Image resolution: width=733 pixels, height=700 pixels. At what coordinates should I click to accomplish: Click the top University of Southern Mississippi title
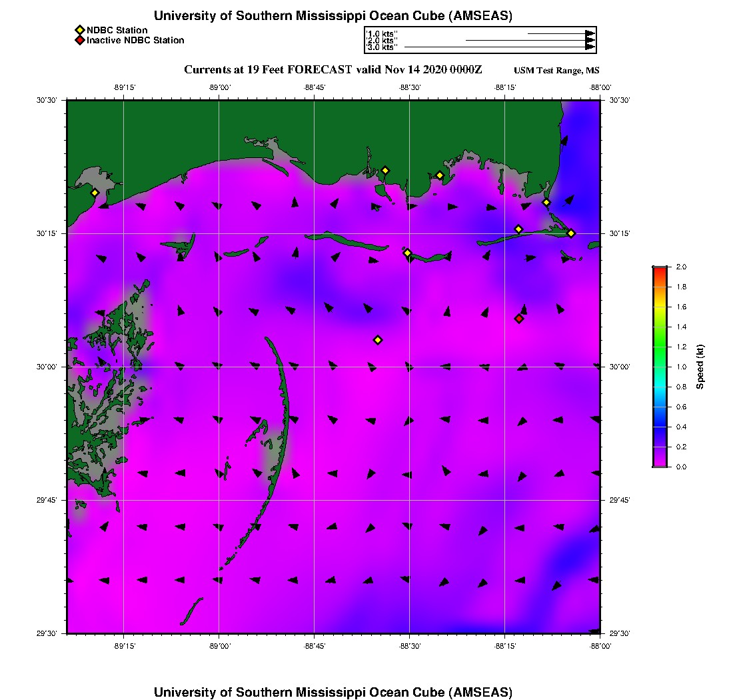[x=333, y=16]
